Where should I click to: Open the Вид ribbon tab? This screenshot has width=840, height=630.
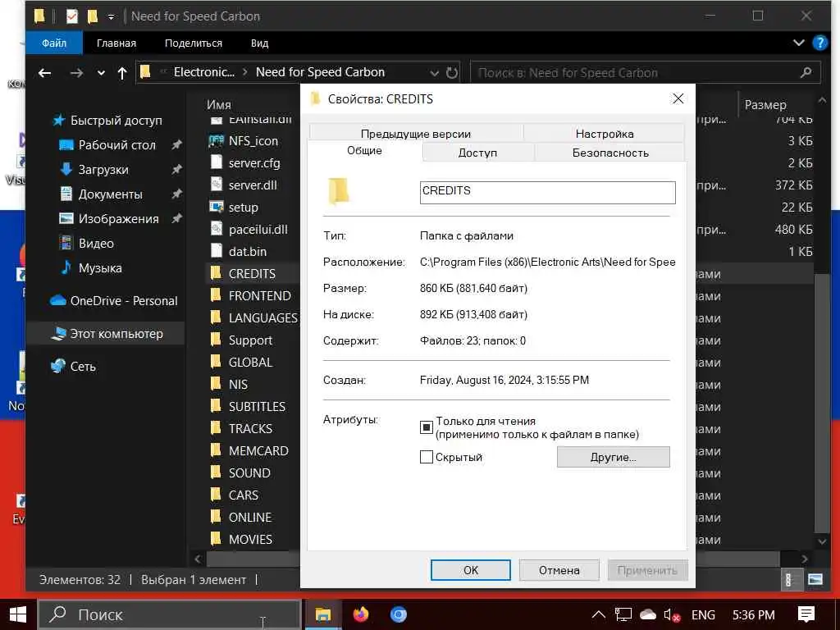pos(260,43)
